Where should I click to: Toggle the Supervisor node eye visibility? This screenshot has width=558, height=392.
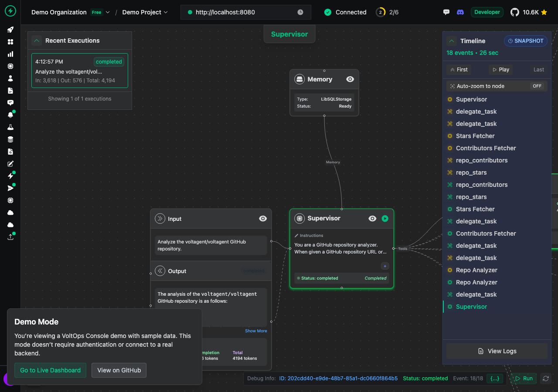coord(372,219)
